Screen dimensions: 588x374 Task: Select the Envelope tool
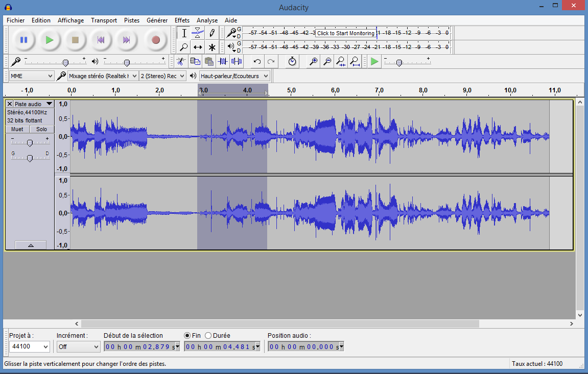(x=198, y=33)
